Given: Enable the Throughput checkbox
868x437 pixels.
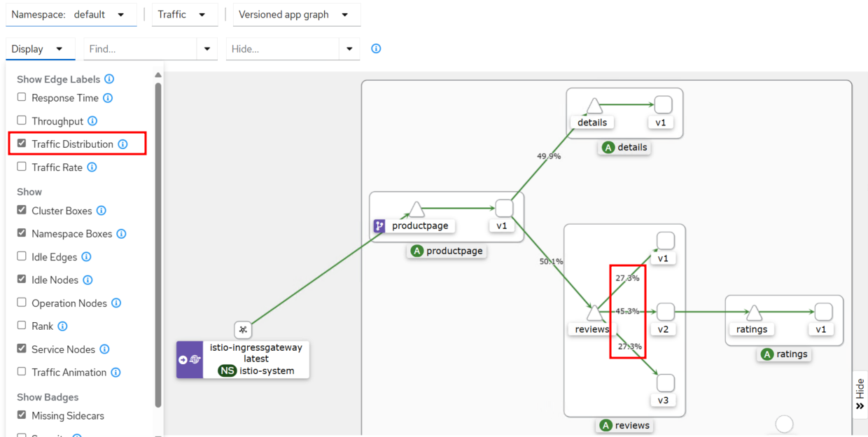Looking at the screenshot, I should (22, 120).
